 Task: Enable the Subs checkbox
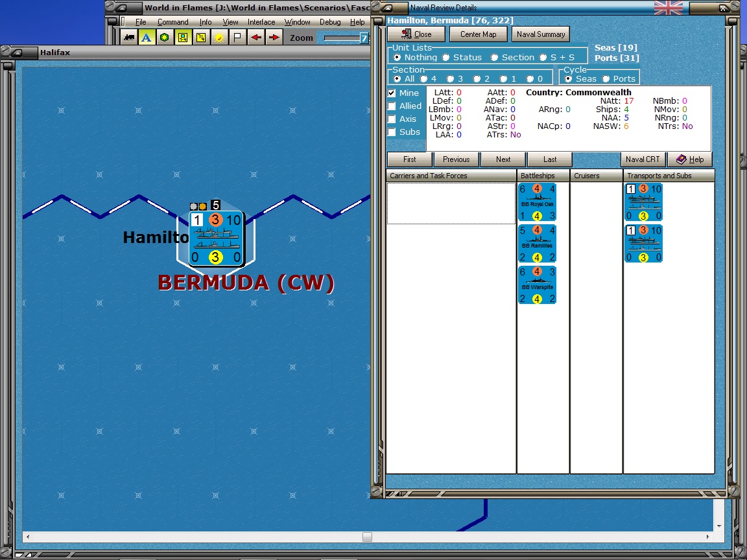click(392, 132)
